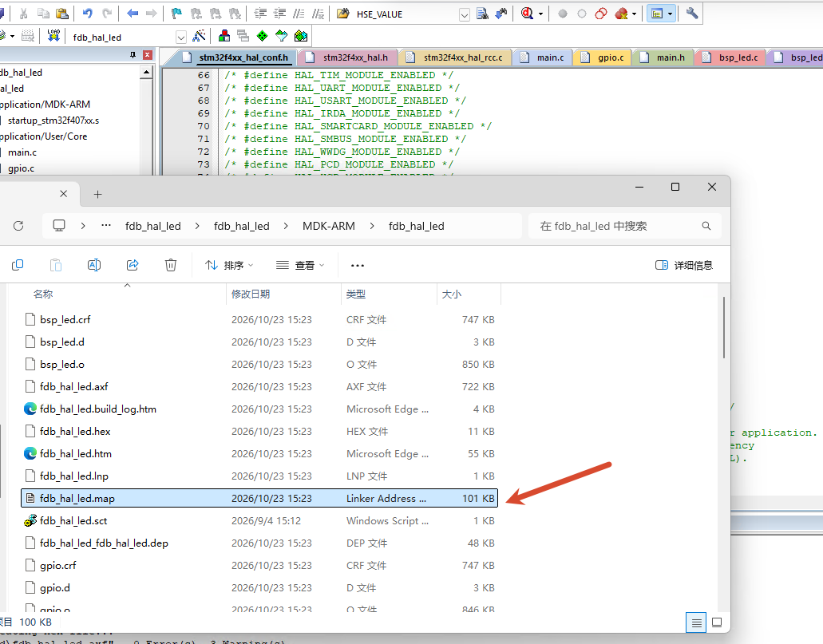Navigate backward with the blue left arrow
The width and height of the screenshot is (823, 644).
click(133, 14)
